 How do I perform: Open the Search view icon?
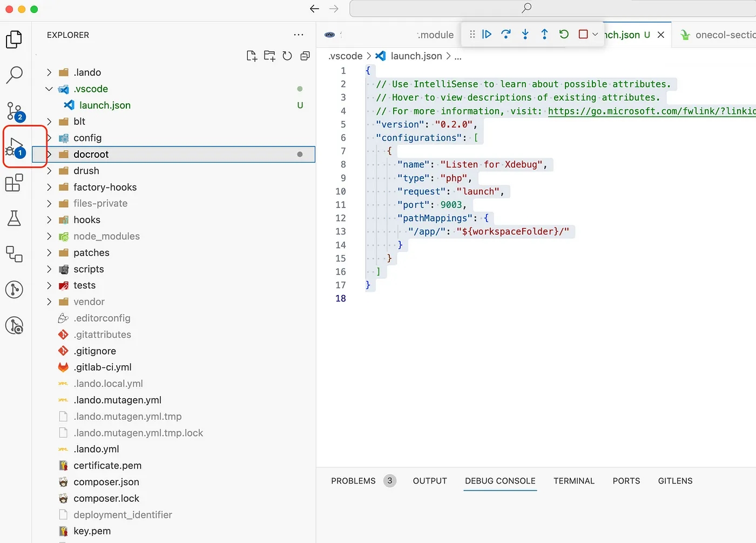point(14,75)
